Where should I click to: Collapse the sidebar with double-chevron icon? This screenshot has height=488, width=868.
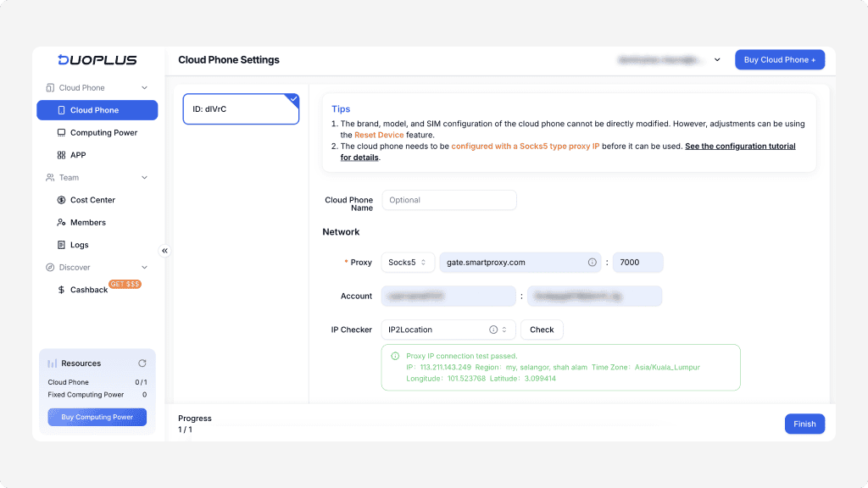click(x=164, y=251)
